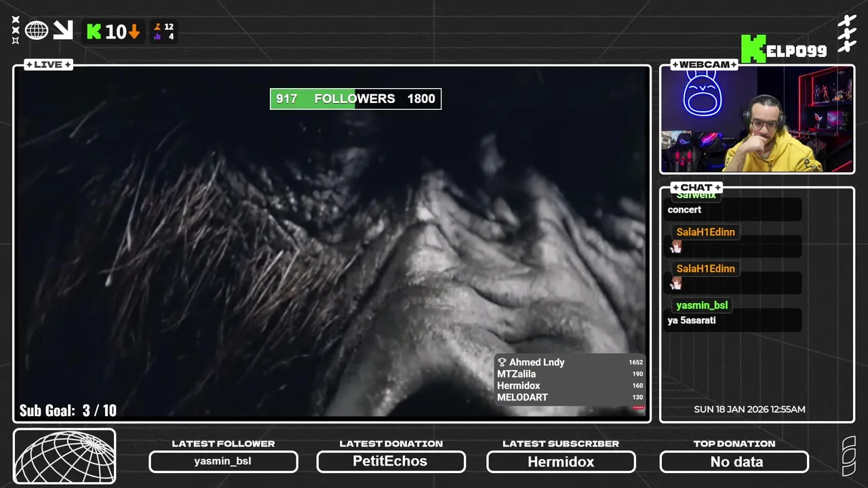The height and width of the screenshot is (488, 868).
Task: Click the 917 follower count
Action: pyautogui.click(x=286, y=99)
